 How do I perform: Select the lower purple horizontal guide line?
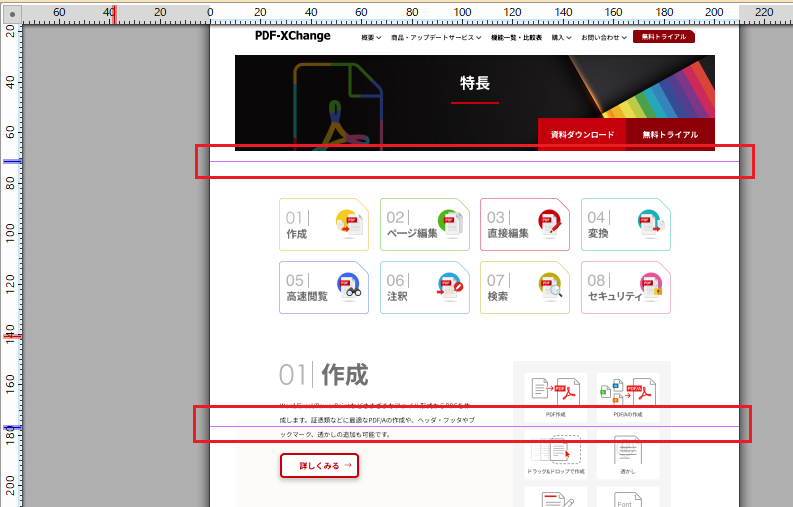(474, 427)
